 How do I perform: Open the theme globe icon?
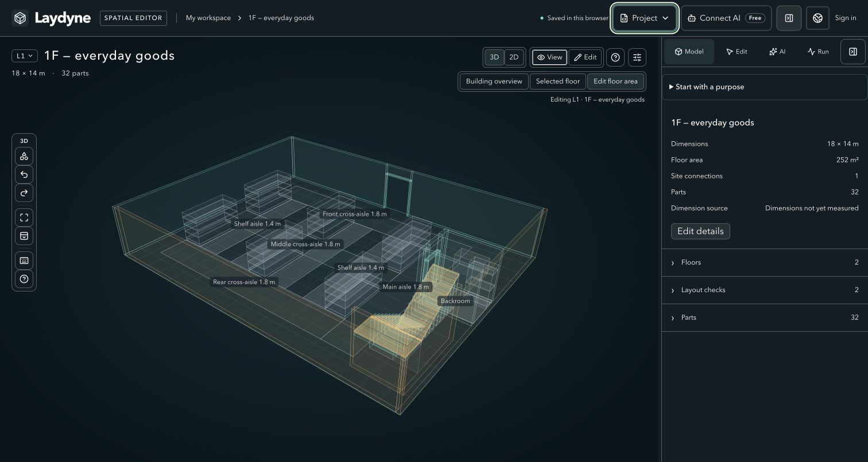817,18
